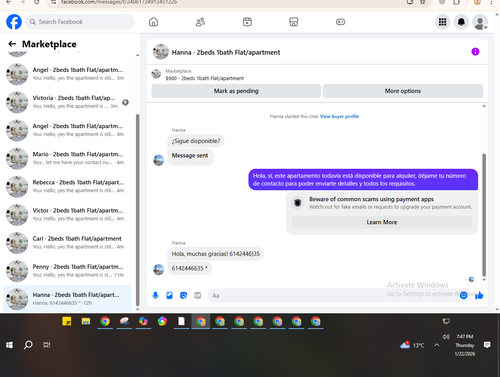Click the "6142446635 *" message bubble
Viewport: 500px width, 377px height.
(189, 268)
